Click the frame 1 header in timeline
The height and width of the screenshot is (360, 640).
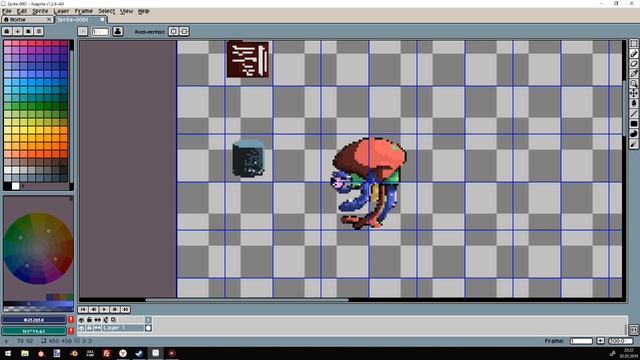[148, 320]
